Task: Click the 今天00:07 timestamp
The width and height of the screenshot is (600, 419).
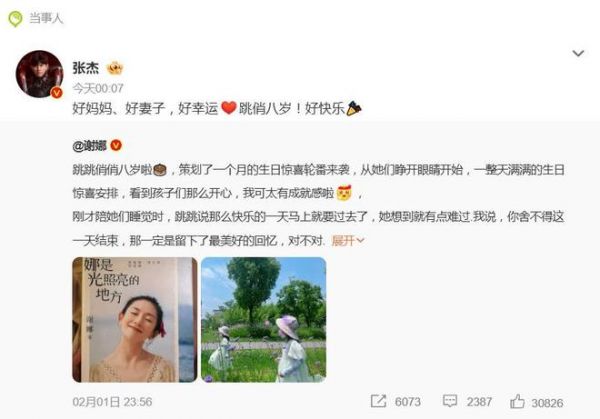Action: [x=98, y=88]
